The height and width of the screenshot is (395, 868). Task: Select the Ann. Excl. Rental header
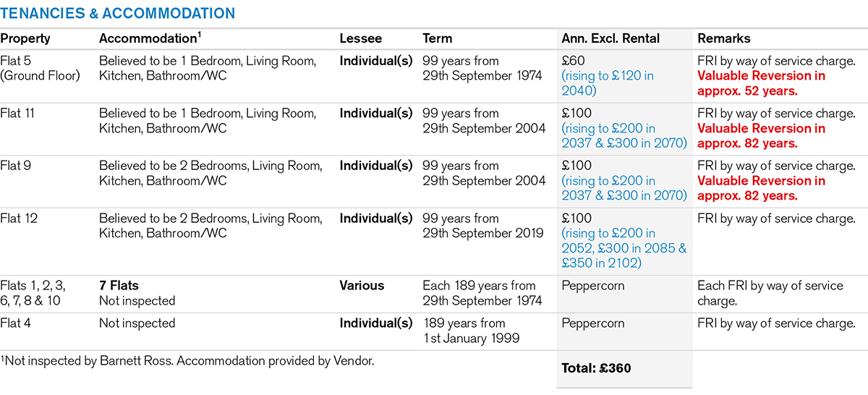[610, 38]
